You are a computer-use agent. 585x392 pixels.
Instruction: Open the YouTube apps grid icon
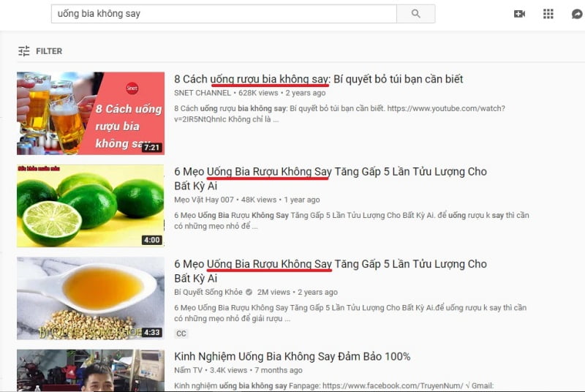[x=548, y=14]
